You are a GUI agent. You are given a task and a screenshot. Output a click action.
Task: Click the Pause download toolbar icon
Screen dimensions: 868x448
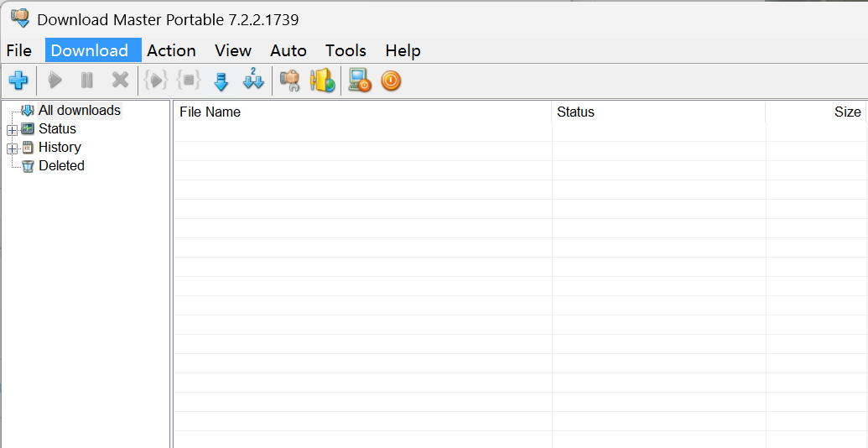pyautogui.click(x=87, y=81)
